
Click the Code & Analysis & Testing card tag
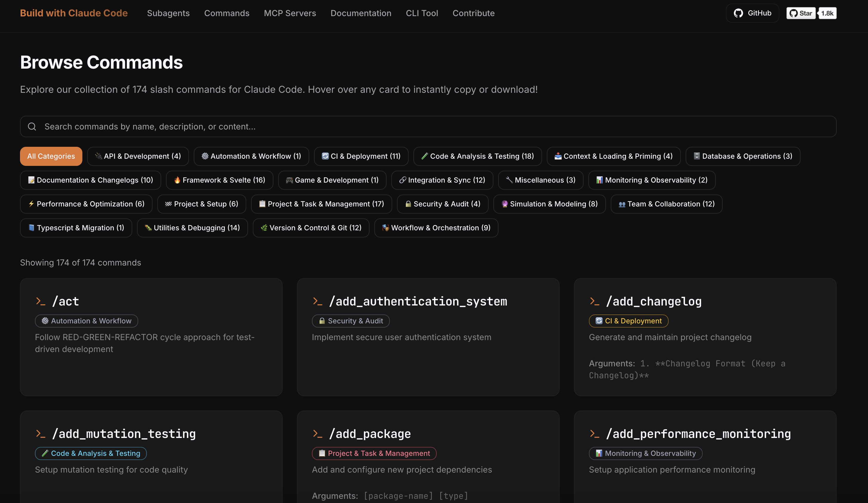[91, 453]
